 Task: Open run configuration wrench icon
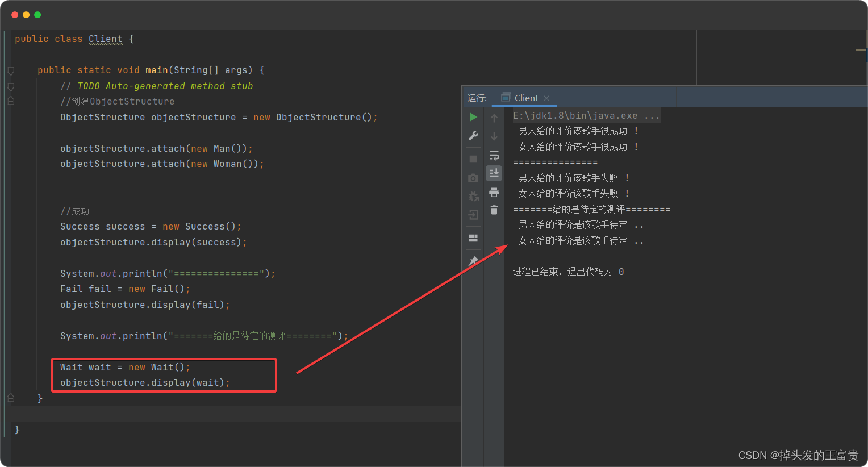pos(473,136)
